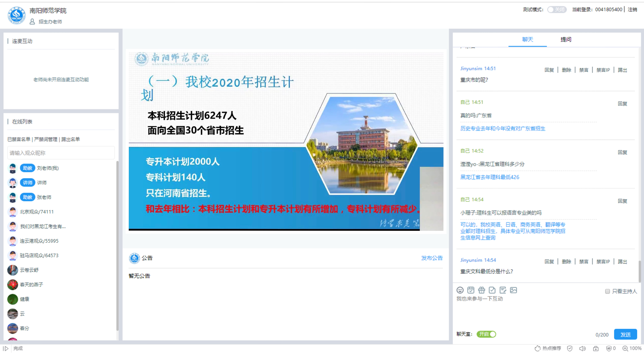Click 完成 in the bottom status bar
The width and height of the screenshot is (644, 353).
(18, 348)
